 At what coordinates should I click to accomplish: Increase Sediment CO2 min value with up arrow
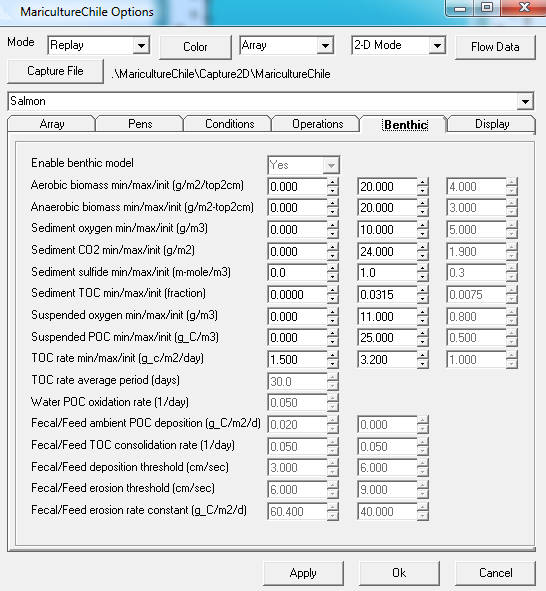pos(332,247)
